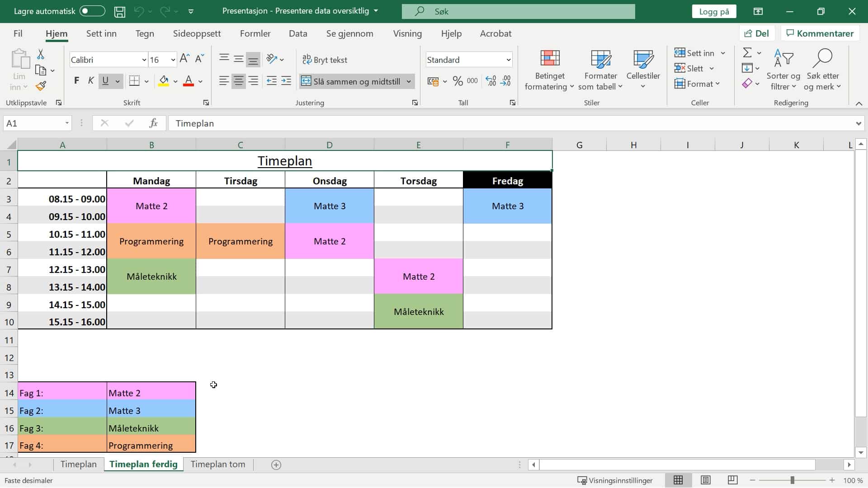
Task: Open ribbon display options icon
Action: pyautogui.click(x=758, y=11)
